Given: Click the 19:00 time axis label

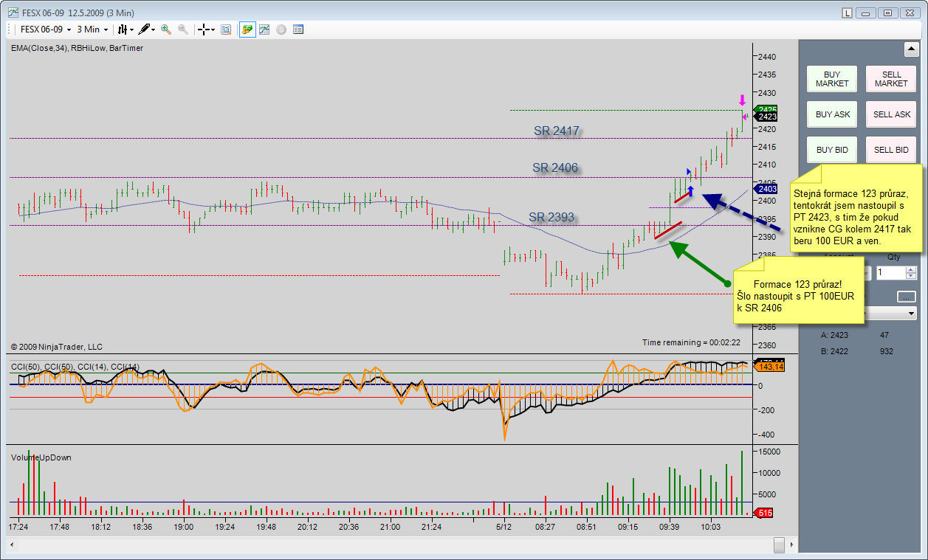Looking at the screenshot, I should click(x=183, y=527).
